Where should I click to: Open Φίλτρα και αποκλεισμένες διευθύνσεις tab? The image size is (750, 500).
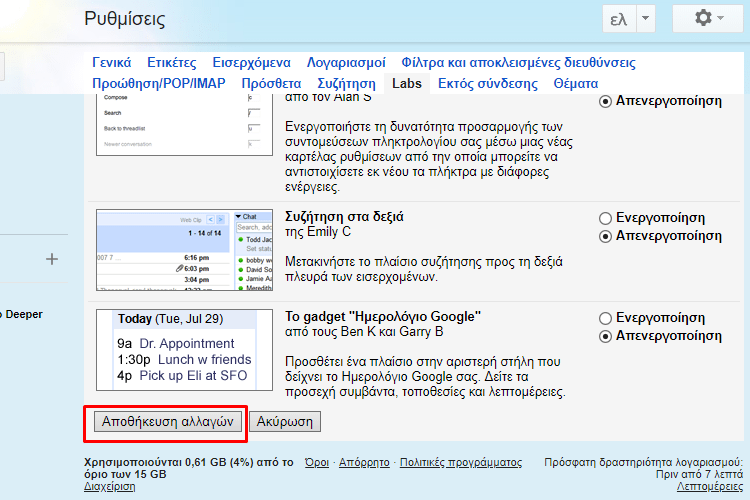tap(518, 63)
